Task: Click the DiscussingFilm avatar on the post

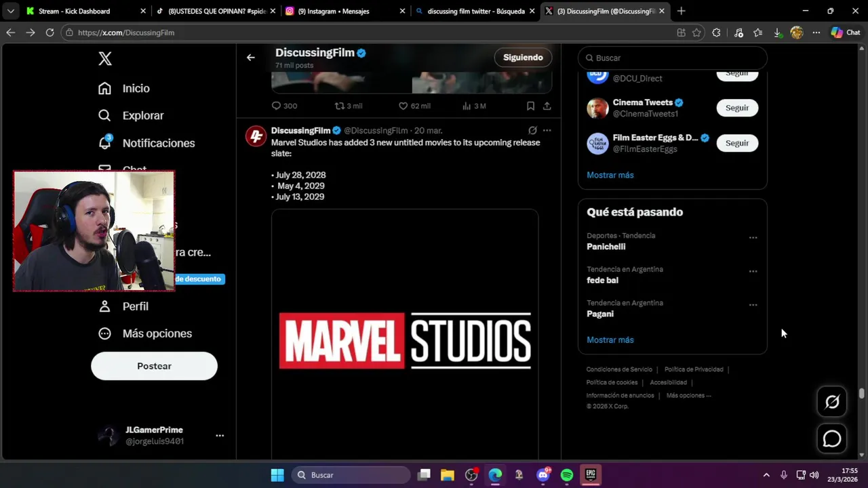Action: tap(256, 136)
